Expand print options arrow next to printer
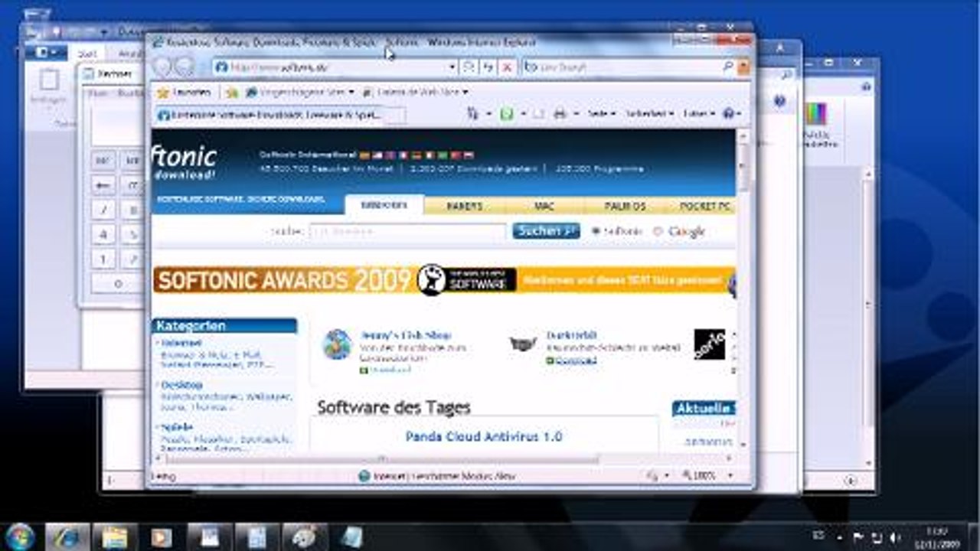The image size is (980, 551). point(576,113)
